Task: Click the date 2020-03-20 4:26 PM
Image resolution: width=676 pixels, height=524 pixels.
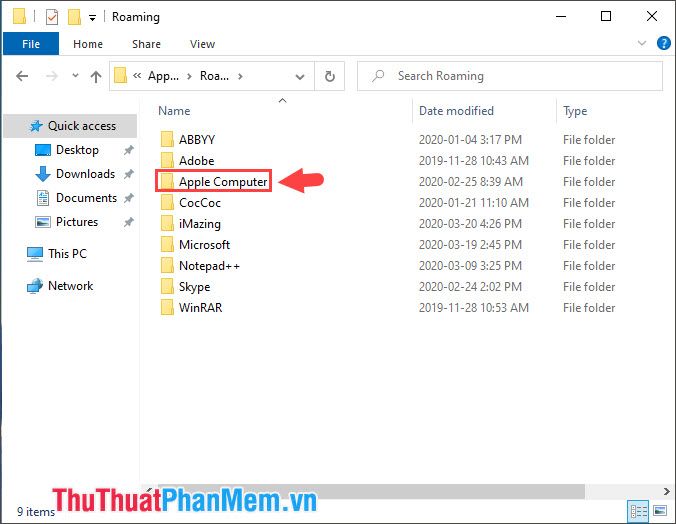Action: click(470, 224)
